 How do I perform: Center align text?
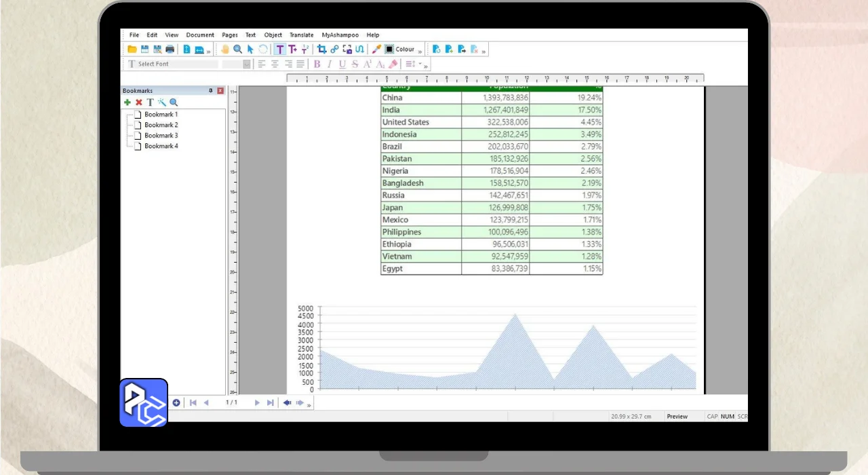tap(275, 64)
